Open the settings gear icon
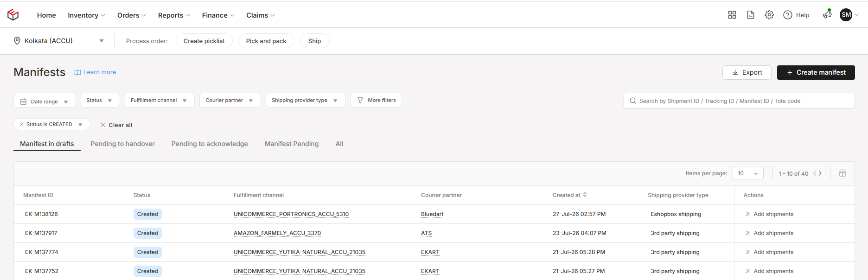The height and width of the screenshot is (280, 868). (x=769, y=15)
